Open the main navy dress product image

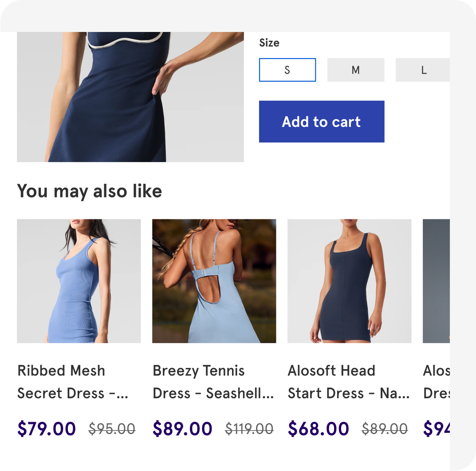[130, 97]
